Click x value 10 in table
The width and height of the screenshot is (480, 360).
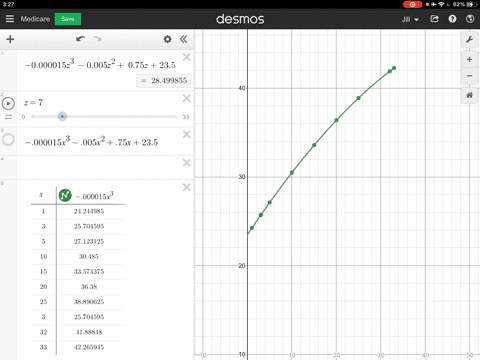[43, 256]
